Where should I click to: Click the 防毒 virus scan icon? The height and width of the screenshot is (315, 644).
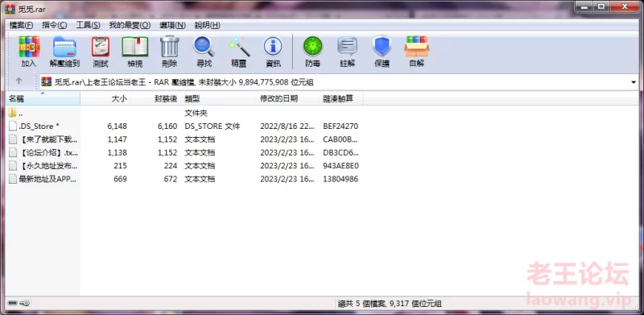point(313,47)
